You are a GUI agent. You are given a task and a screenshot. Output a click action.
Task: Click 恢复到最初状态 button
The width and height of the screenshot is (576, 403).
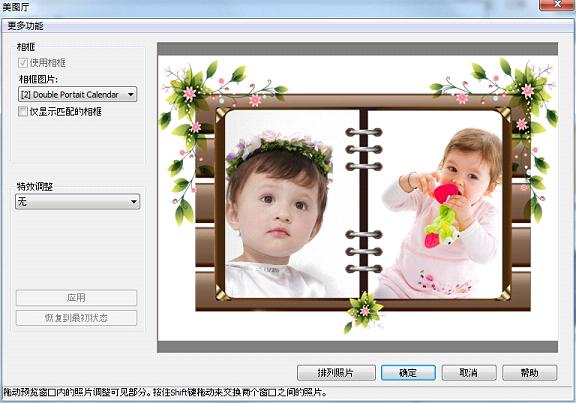tap(76, 318)
